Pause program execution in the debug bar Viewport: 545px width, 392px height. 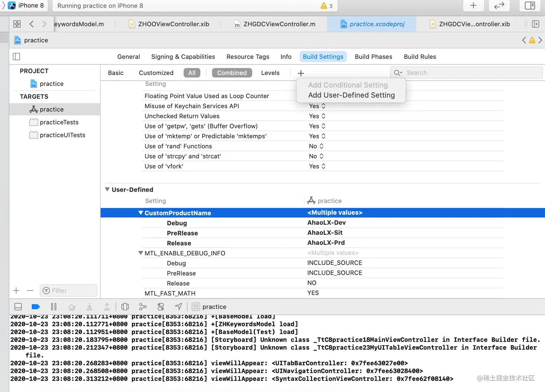54,307
